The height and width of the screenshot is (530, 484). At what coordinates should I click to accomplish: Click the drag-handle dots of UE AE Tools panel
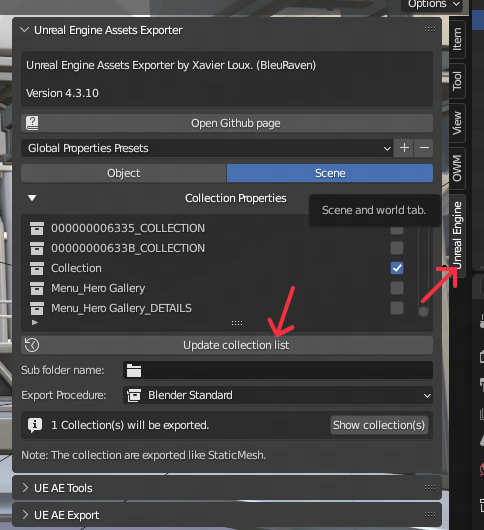coord(430,487)
